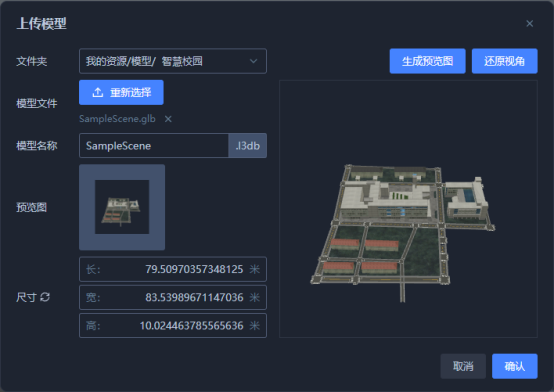Click the 文件夹 label

[31, 62]
